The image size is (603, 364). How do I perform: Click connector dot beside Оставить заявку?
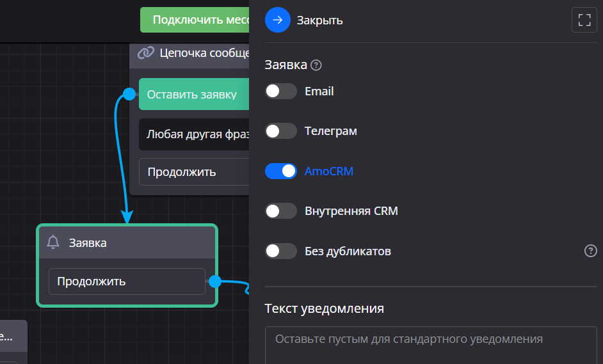tap(129, 94)
